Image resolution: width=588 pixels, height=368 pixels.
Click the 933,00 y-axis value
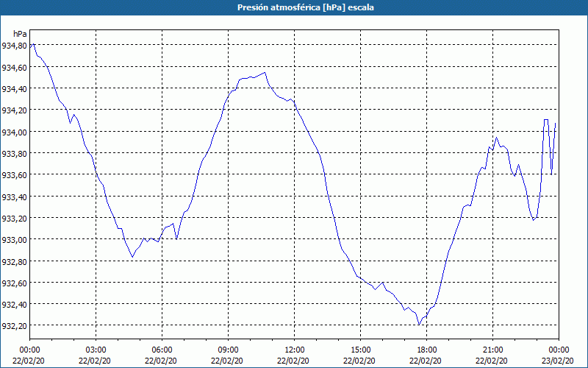pos(14,240)
